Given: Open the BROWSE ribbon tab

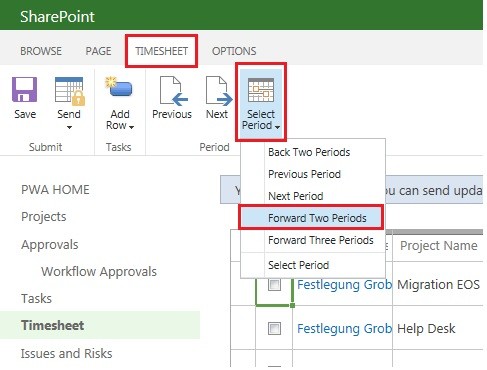Looking at the screenshot, I should click(x=41, y=51).
